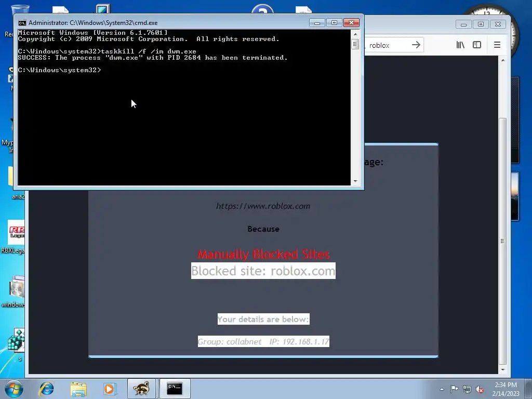Click the cmd.exe title bar system icon
Viewport: 532px width, 399px height.
click(22, 23)
